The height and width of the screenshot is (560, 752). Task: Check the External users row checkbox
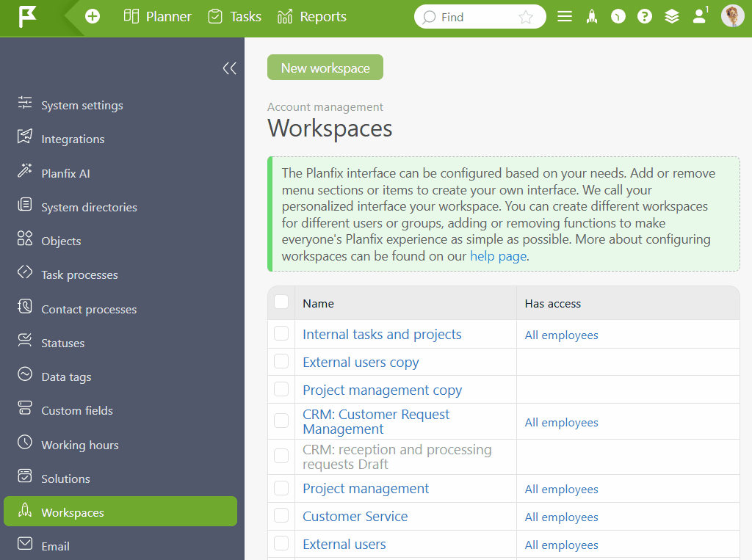point(281,543)
